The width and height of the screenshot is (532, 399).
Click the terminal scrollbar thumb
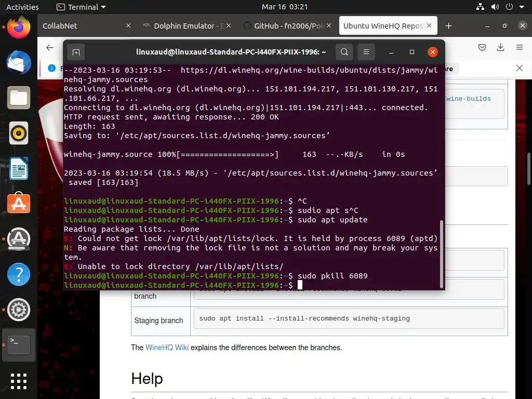[x=442, y=254]
